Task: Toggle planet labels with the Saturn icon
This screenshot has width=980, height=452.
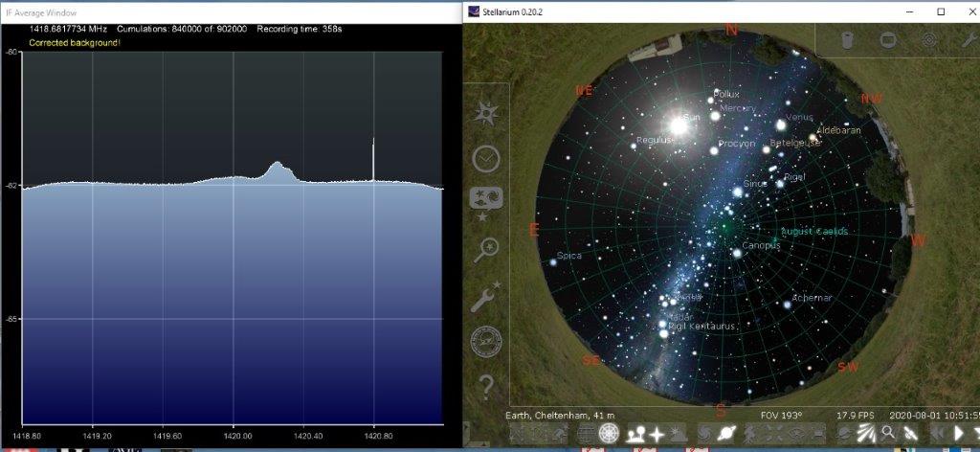Action: coord(726,435)
